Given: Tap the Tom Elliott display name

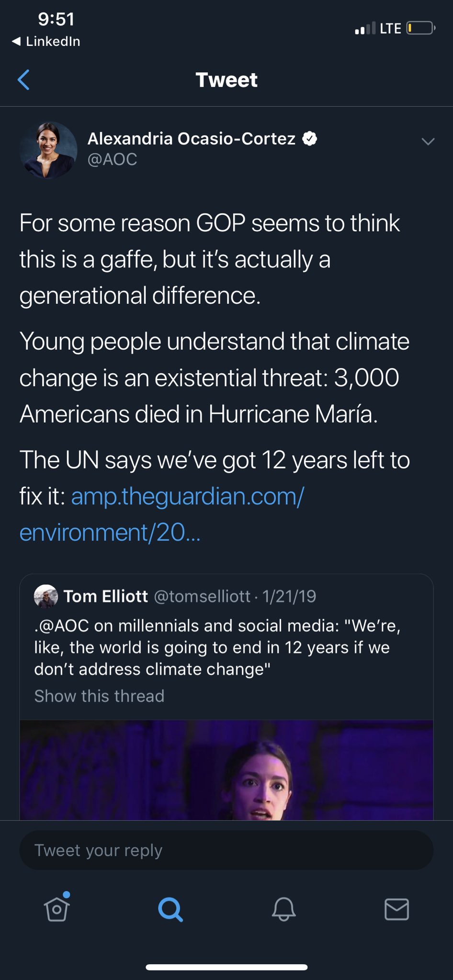Looking at the screenshot, I should click(106, 596).
